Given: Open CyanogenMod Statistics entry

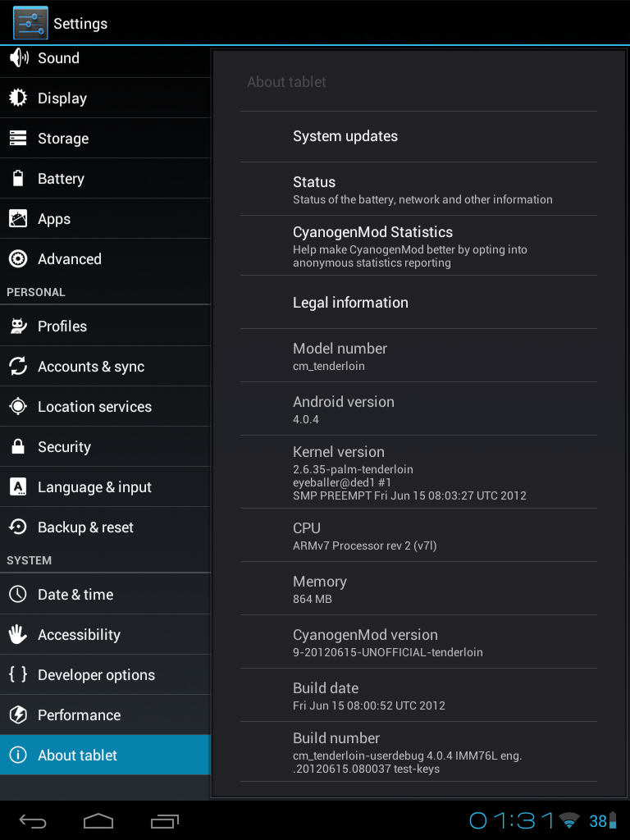Looking at the screenshot, I should click(x=418, y=246).
